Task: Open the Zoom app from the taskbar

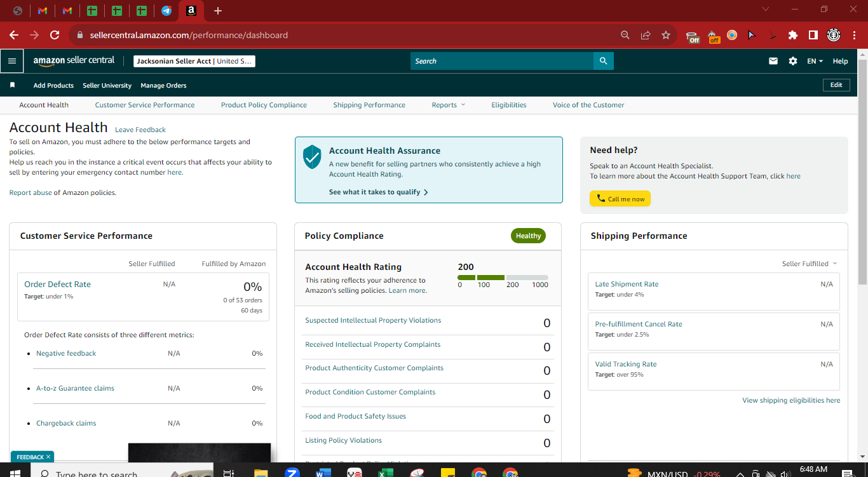Action: pyautogui.click(x=292, y=473)
